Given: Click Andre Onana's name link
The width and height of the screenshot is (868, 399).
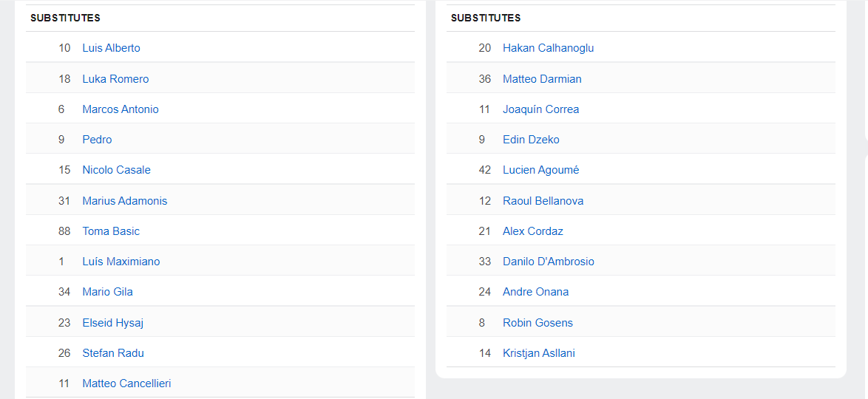Looking at the screenshot, I should pos(535,292).
